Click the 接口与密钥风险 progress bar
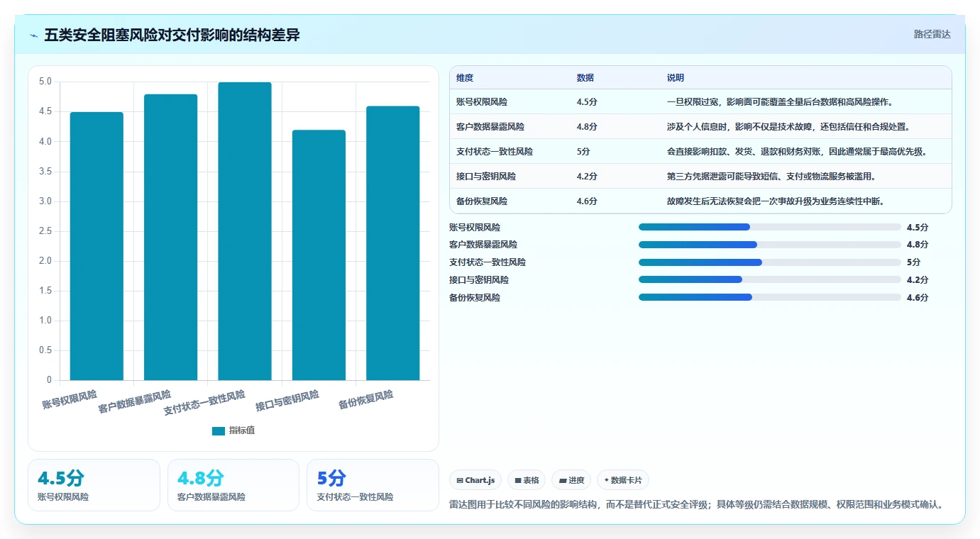This screenshot has width=980, height=539. pos(769,280)
